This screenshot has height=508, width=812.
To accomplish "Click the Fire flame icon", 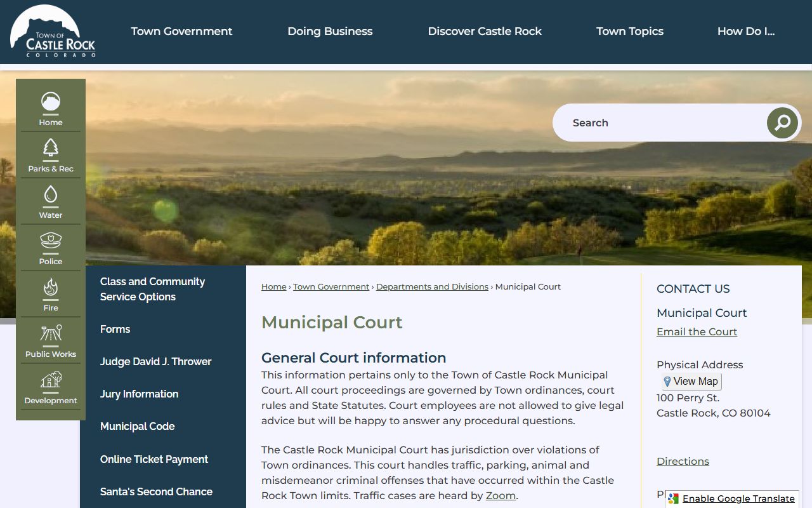I will click(x=51, y=288).
